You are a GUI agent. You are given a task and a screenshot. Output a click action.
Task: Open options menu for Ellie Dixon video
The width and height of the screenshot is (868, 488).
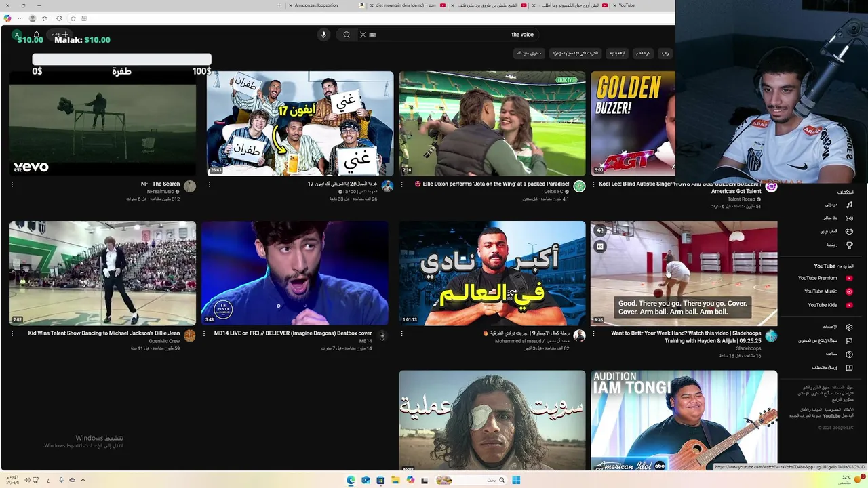tap(401, 184)
